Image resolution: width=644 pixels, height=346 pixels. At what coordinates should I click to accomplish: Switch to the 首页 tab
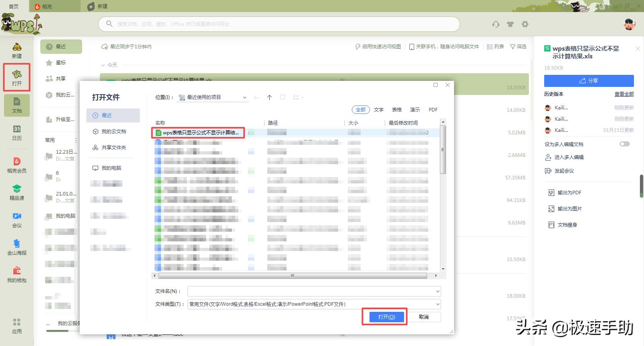point(14,6)
